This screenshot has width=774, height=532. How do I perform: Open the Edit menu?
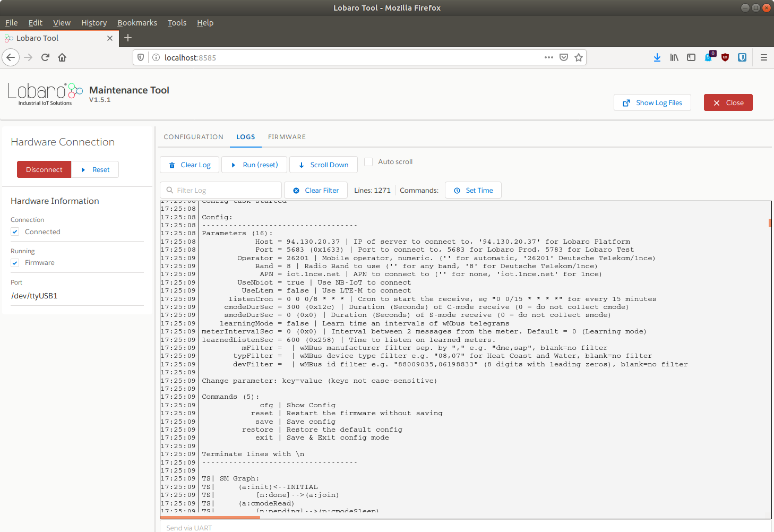(36, 23)
